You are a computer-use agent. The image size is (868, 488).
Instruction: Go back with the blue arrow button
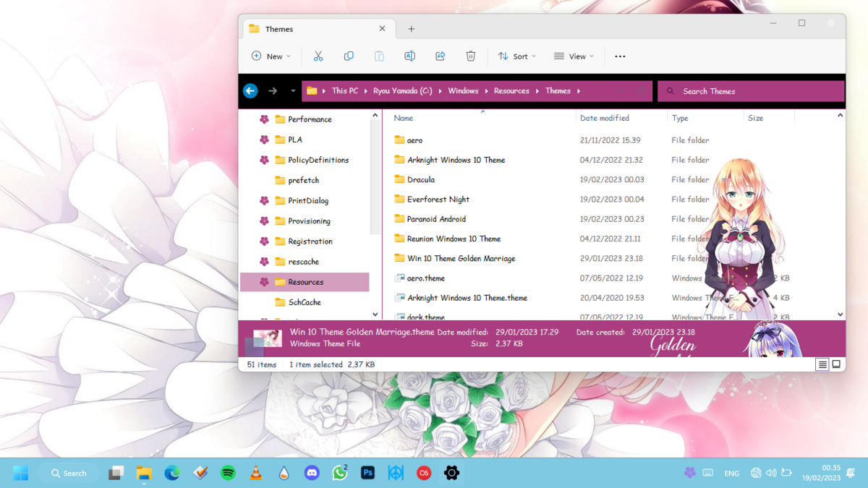[x=250, y=91]
